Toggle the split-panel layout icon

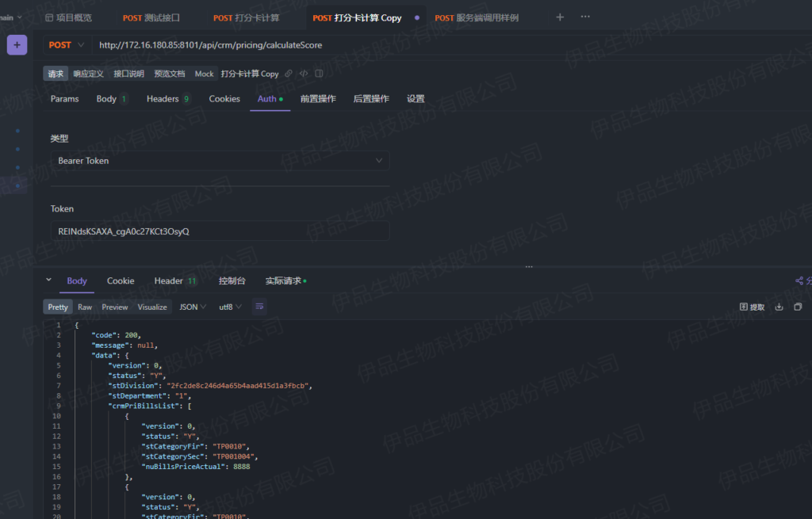tap(319, 74)
